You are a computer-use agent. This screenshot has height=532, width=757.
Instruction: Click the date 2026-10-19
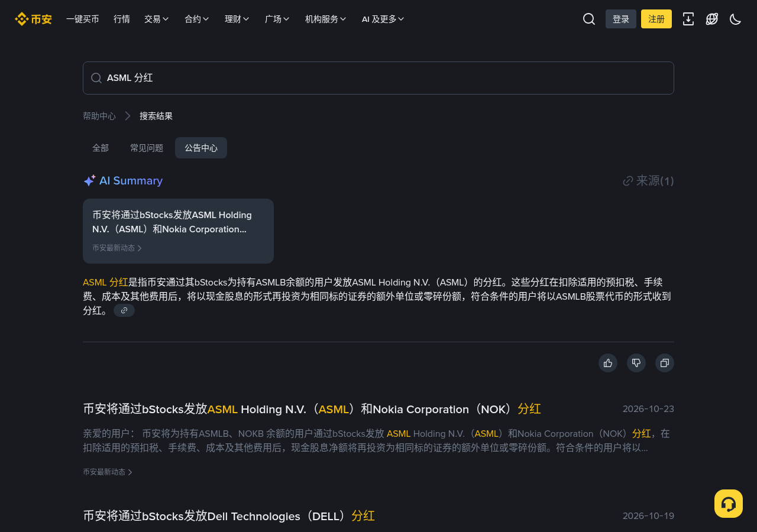[x=648, y=516]
